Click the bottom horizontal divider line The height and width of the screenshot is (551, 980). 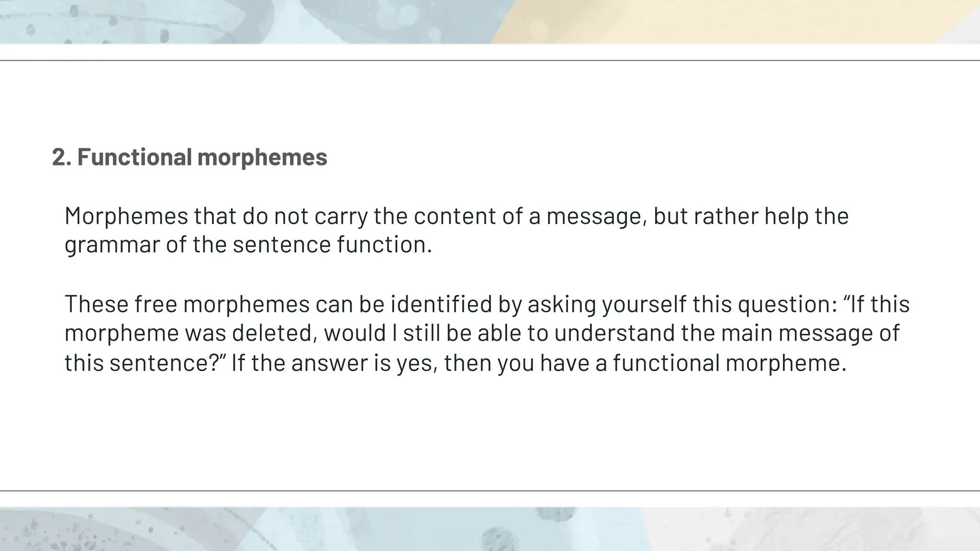coord(490,491)
